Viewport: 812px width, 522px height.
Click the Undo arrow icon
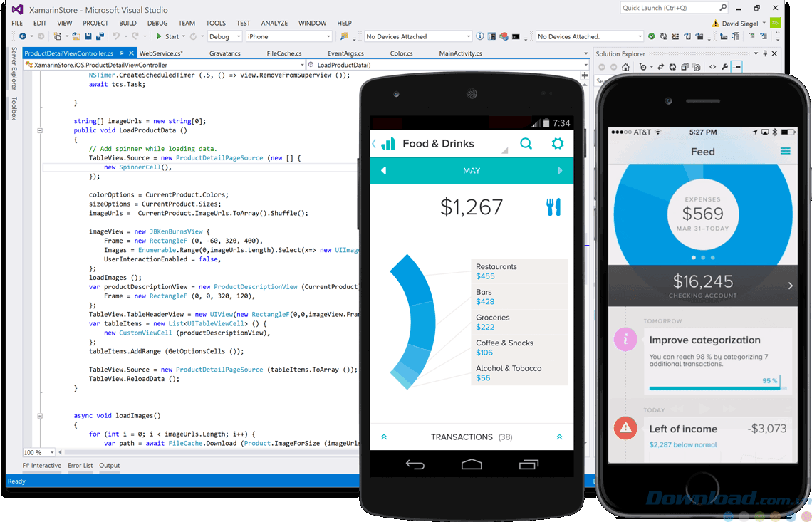116,36
